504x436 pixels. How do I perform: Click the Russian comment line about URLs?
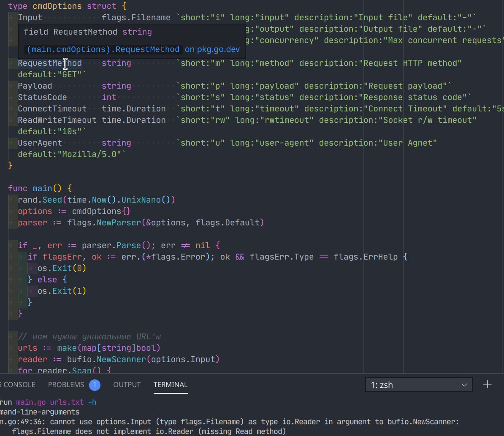click(89, 336)
